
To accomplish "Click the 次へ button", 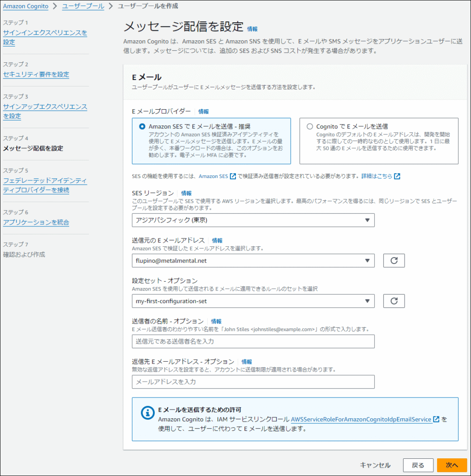I will click(x=451, y=465).
